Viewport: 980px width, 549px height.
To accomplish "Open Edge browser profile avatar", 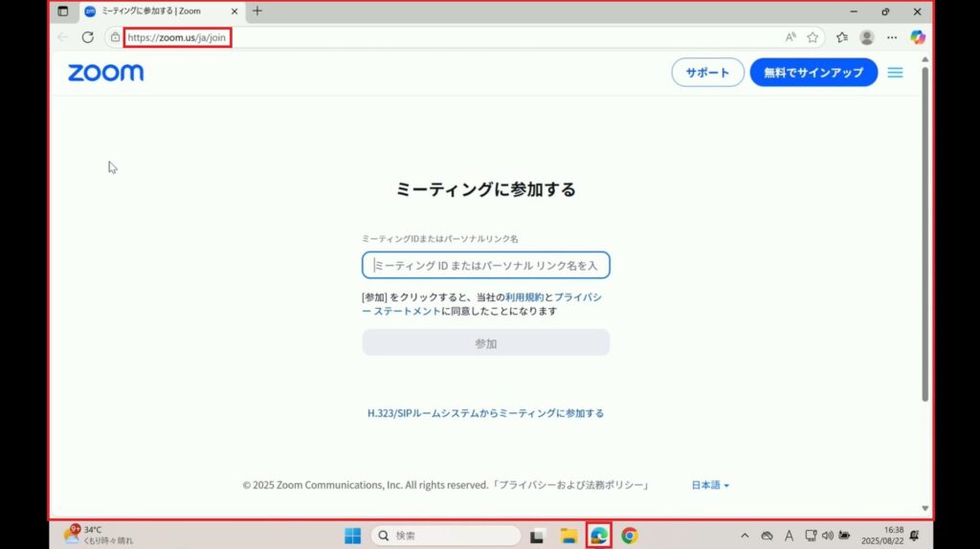I will click(867, 37).
